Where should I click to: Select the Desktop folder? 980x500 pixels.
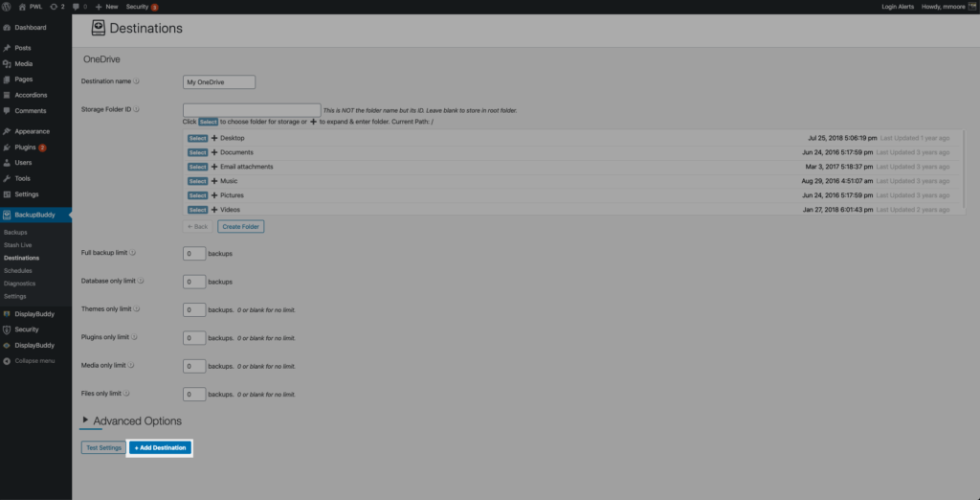tap(197, 138)
